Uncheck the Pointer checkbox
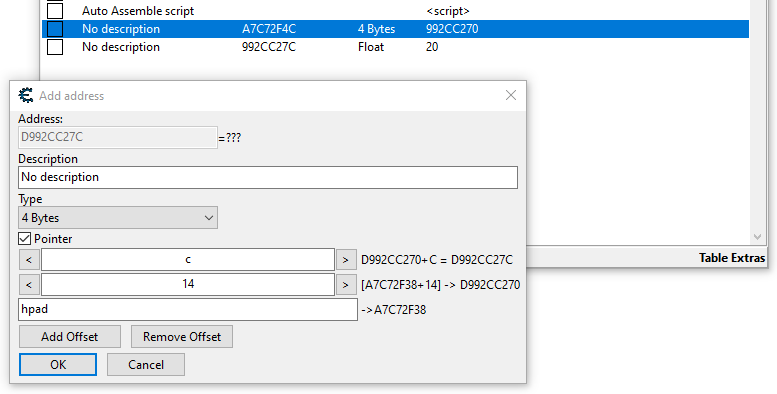 coord(25,239)
